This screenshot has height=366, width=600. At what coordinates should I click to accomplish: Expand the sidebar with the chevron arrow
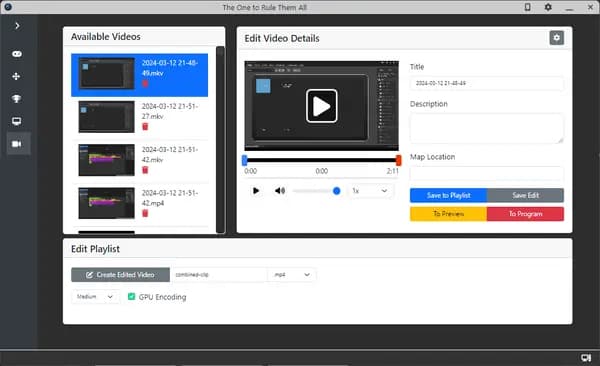point(17,26)
